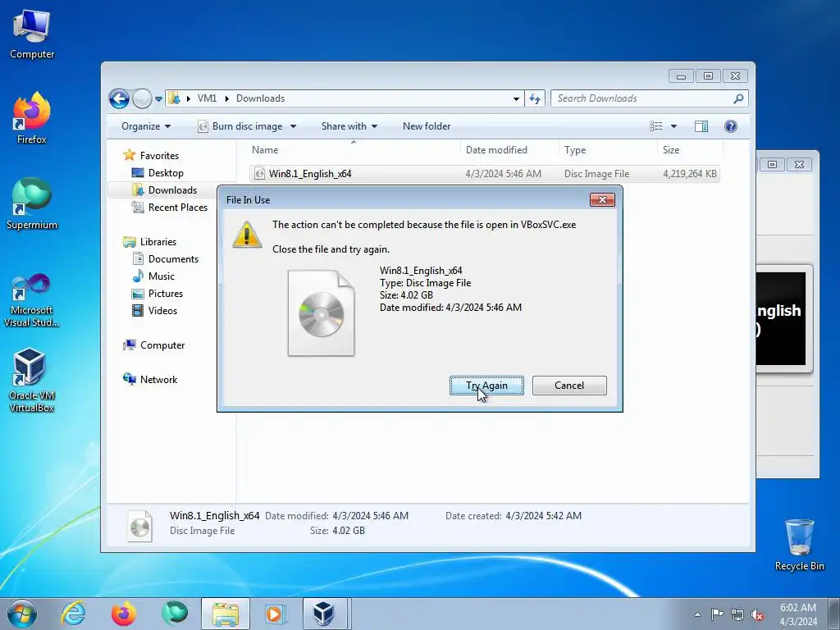Switch to VirtualBox taskbar button

326,614
